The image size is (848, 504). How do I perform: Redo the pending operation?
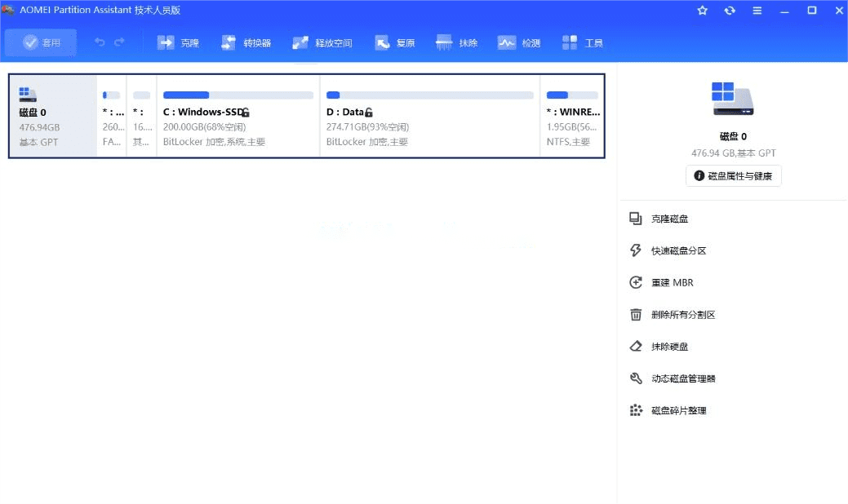point(119,42)
